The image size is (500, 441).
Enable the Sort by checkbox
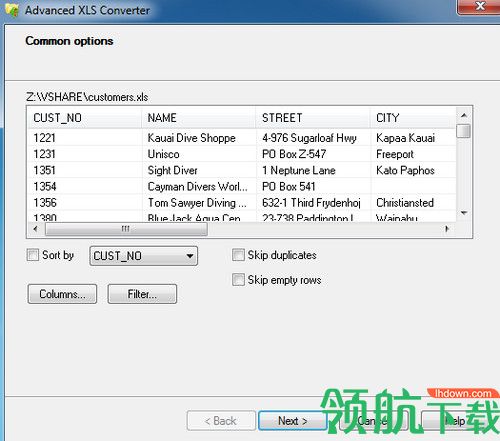pos(33,255)
